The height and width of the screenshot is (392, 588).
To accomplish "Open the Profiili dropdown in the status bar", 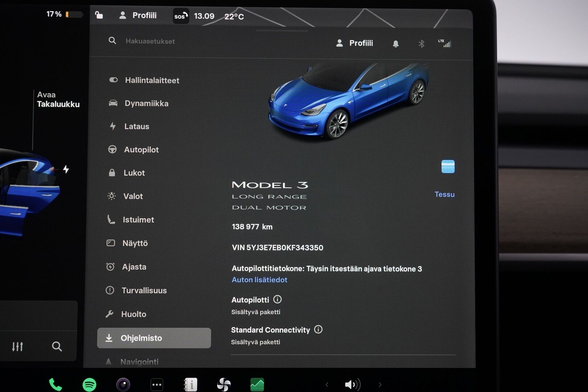I will click(x=138, y=15).
